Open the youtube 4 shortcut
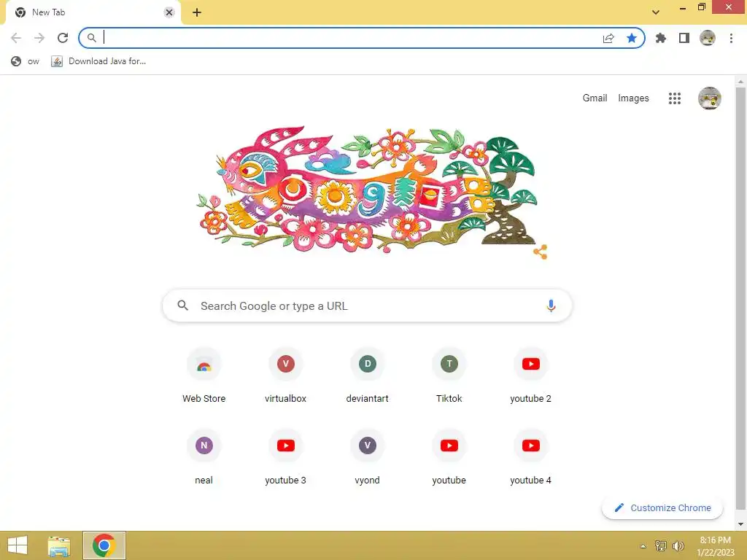The image size is (747, 560). [531, 458]
